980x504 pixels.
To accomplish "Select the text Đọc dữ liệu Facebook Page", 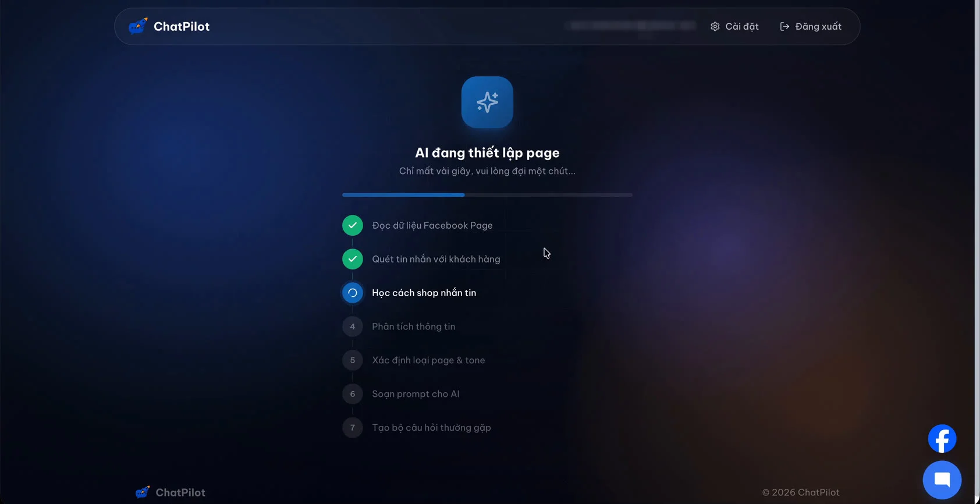I will [432, 225].
